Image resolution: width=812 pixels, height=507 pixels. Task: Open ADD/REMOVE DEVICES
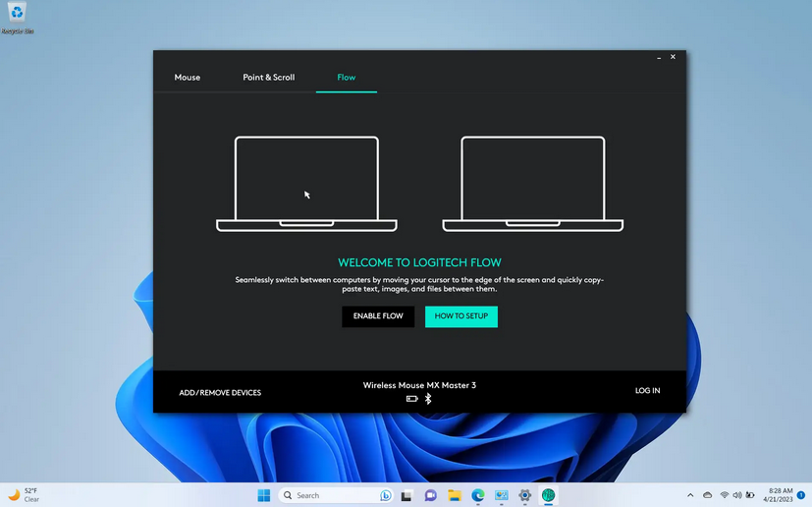click(220, 392)
